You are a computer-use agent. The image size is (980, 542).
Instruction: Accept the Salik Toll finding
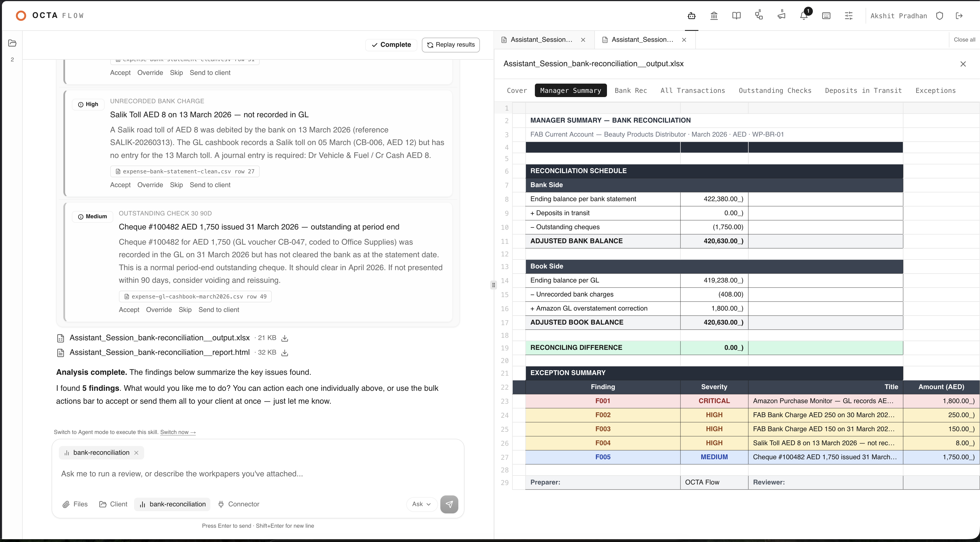click(120, 185)
